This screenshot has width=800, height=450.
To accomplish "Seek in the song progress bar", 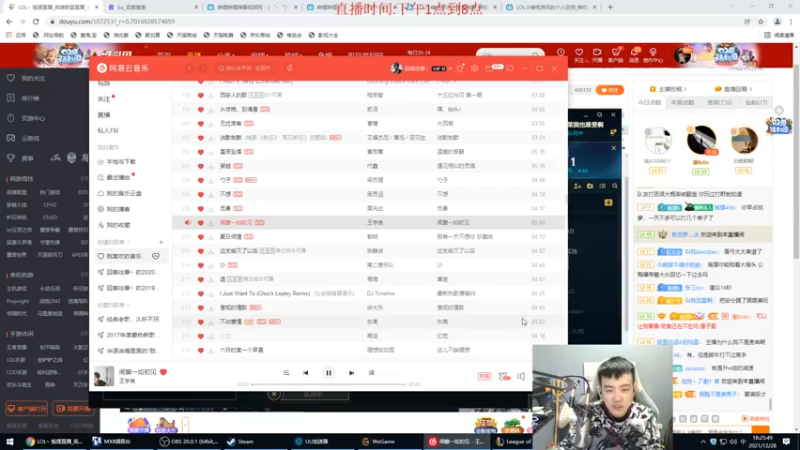I will 329,384.
